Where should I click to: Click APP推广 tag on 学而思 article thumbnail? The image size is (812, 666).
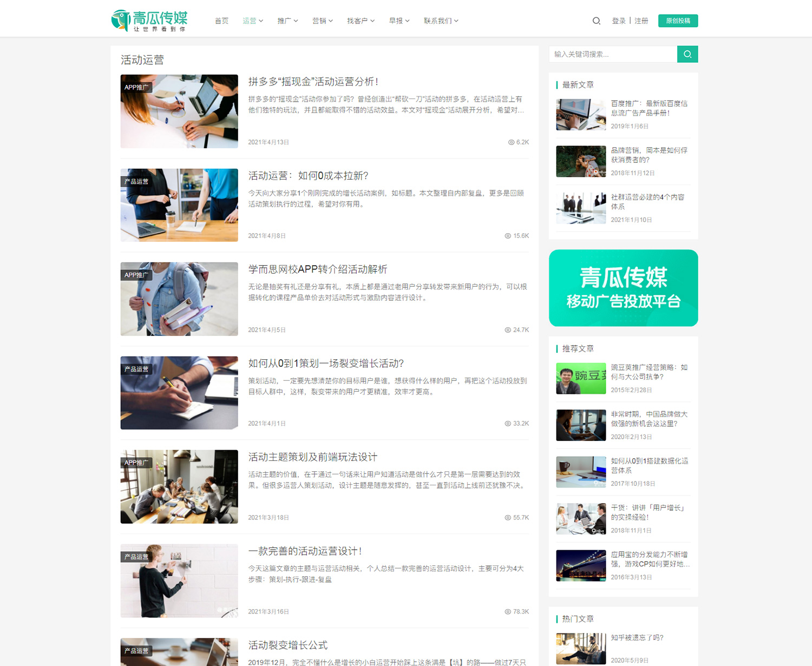[x=136, y=275]
